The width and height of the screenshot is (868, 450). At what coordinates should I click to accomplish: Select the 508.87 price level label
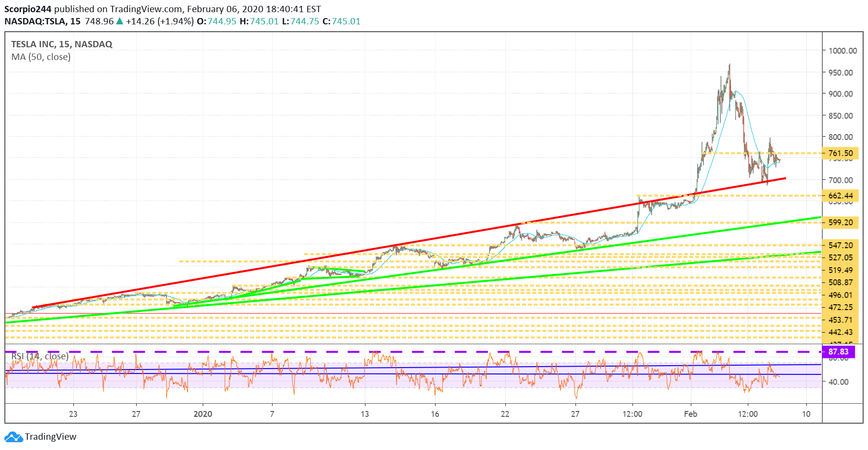pos(840,282)
